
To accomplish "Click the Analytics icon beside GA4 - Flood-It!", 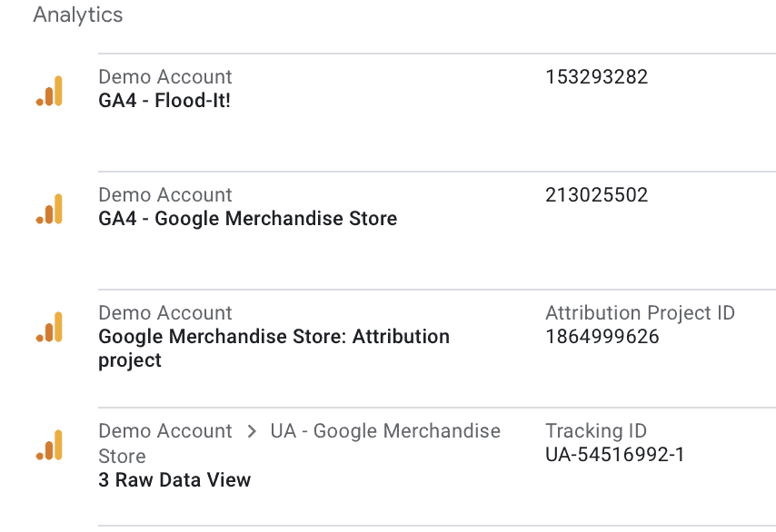I will [x=49, y=91].
